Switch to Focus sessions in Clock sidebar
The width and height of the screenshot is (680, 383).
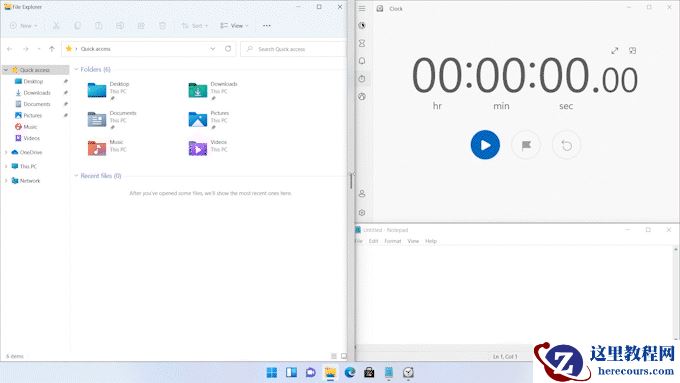(362, 26)
